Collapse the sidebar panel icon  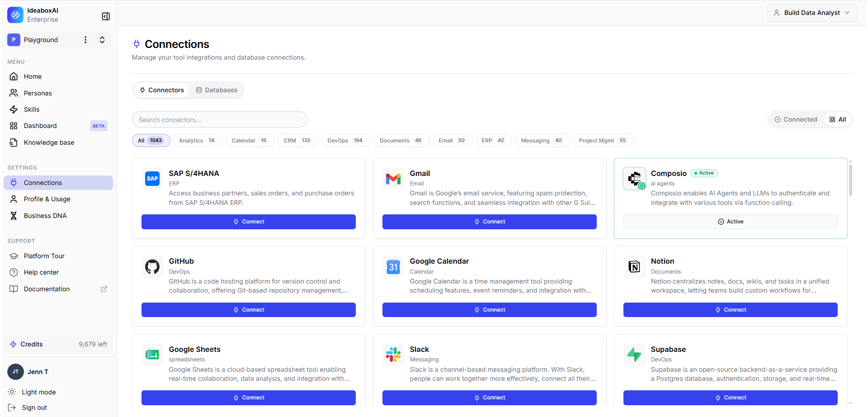click(x=106, y=16)
